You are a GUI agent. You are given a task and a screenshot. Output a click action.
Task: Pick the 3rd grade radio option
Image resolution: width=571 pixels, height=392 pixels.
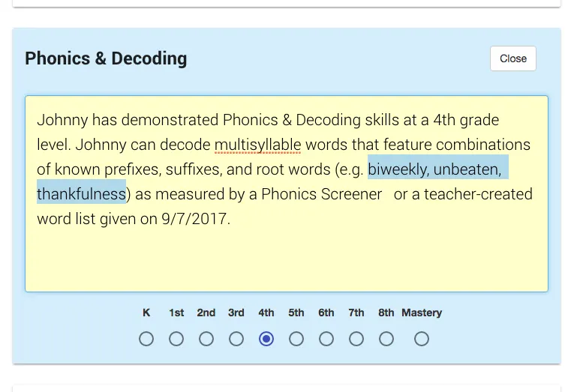tap(236, 339)
